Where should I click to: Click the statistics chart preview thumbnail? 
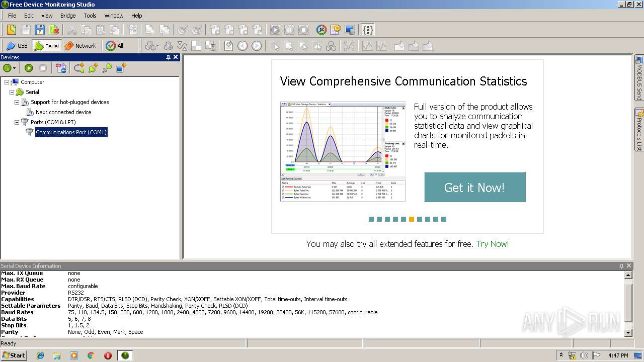point(343,152)
